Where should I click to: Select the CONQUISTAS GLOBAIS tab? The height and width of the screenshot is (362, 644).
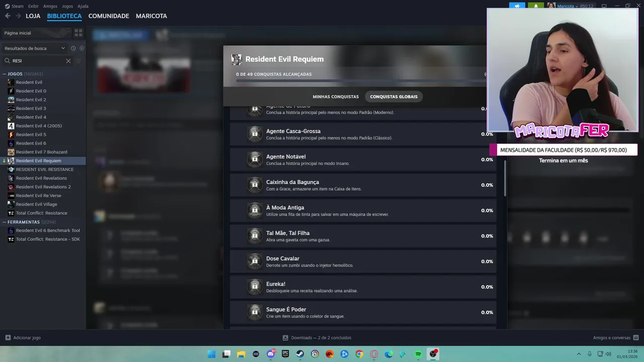(x=394, y=97)
